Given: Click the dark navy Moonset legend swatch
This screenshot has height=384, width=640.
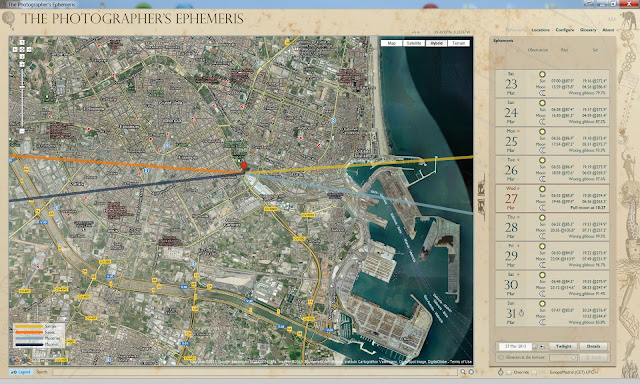Looking at the screenshot, I should [x=29, y=344].
